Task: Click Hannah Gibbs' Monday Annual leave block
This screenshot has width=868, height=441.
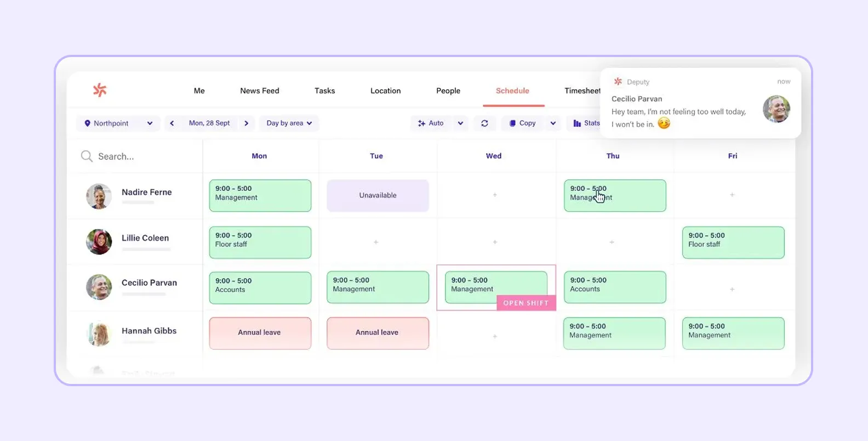Action: tap(260, 333)
